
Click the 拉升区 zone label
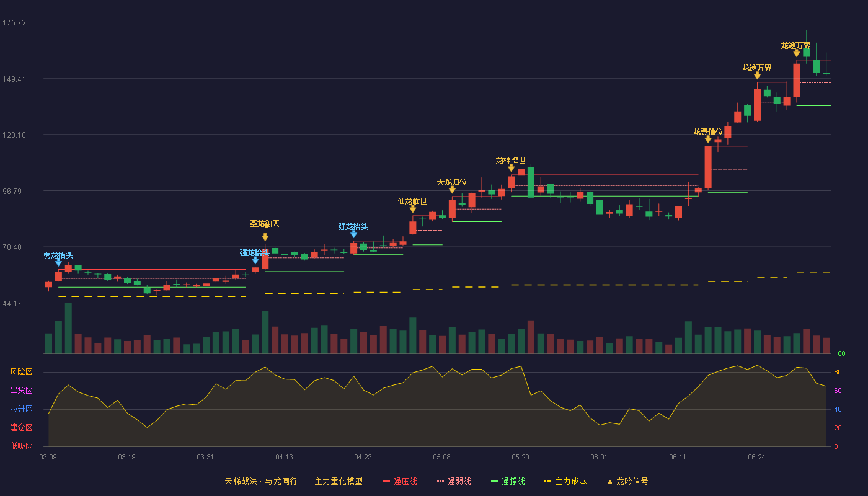click(x=21, y=409)
